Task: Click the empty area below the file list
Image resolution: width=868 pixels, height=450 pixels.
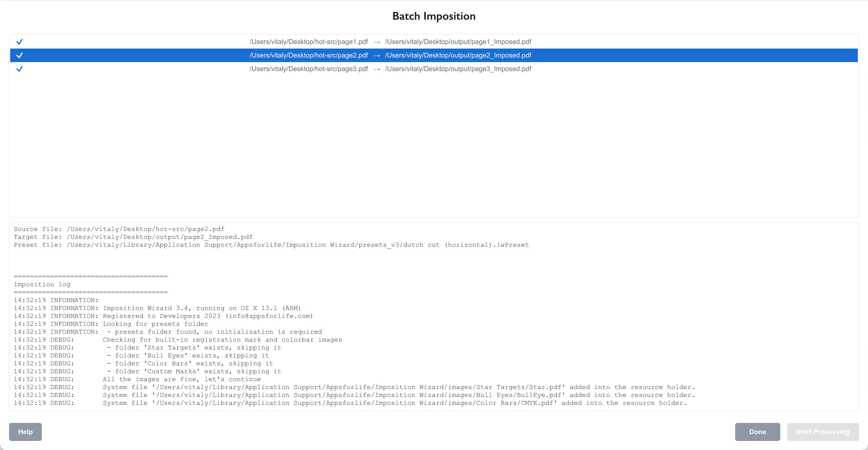Action: [x=434, y=145]
